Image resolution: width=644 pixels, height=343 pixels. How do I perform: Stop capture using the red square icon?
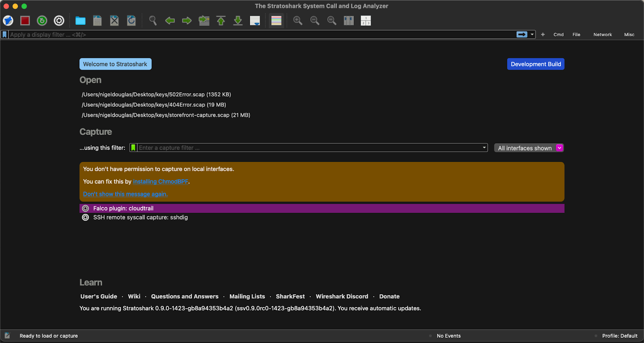coord(25,21)
